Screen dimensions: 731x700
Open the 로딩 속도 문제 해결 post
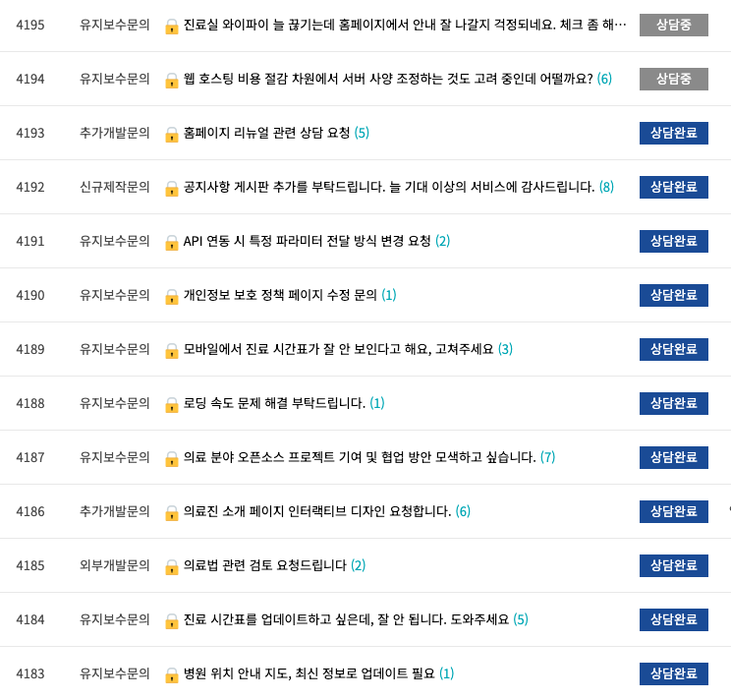(274, 403)
